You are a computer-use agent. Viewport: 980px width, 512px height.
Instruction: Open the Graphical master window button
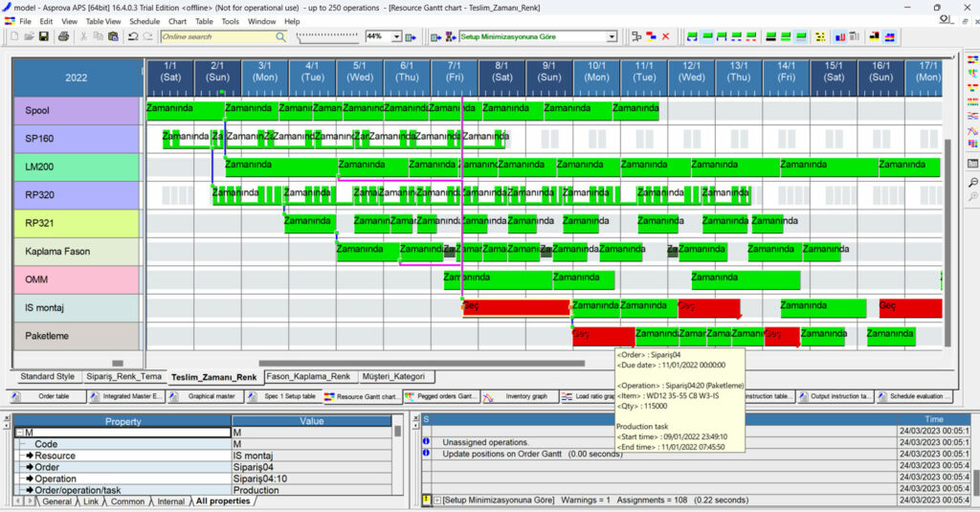pos(205,396)
